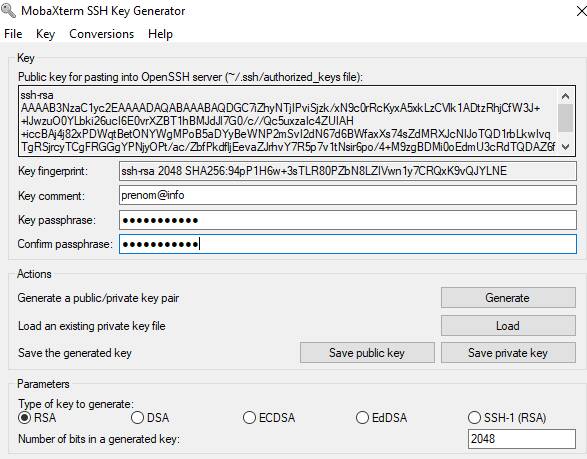This screenshot has width=587, height=459.
Task: Click the Key comment field
Action: point(348,195)
